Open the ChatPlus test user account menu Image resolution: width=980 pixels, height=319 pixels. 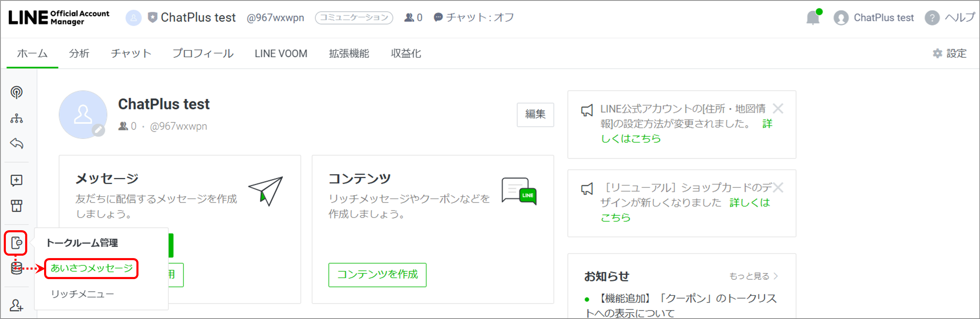pyautogui.click(x=874, y=18)
